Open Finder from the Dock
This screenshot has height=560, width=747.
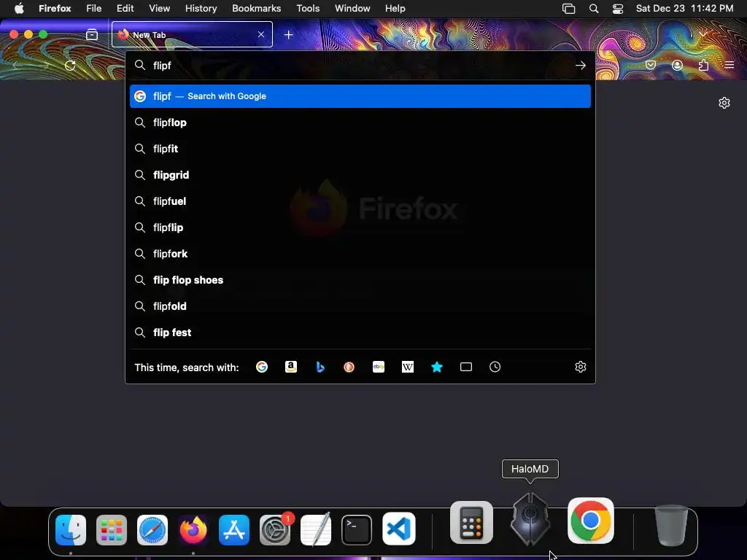(71, 529)
